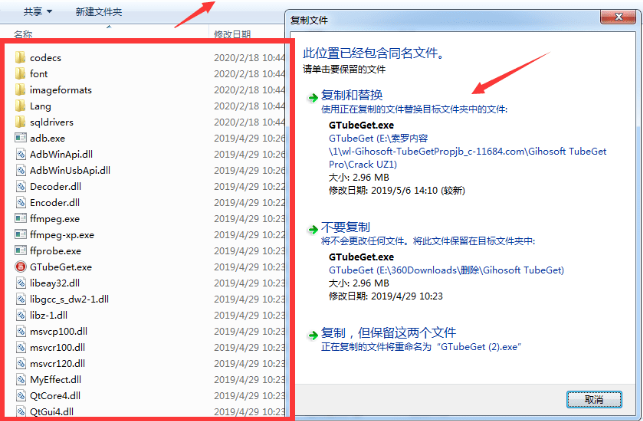The width and height of the screenshot is (643, 421).
Task: Click green arrow beside 复制和替换
Action: tap(313, 98)
